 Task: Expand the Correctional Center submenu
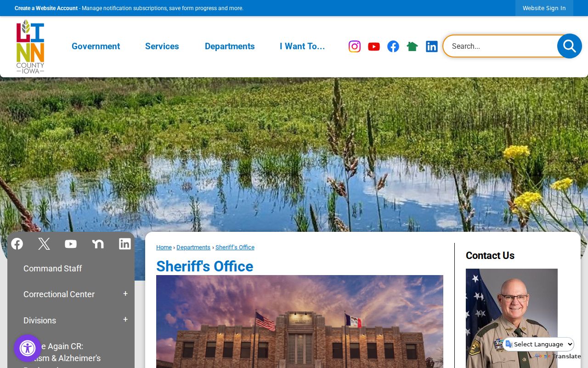click(x=125, y=294)
